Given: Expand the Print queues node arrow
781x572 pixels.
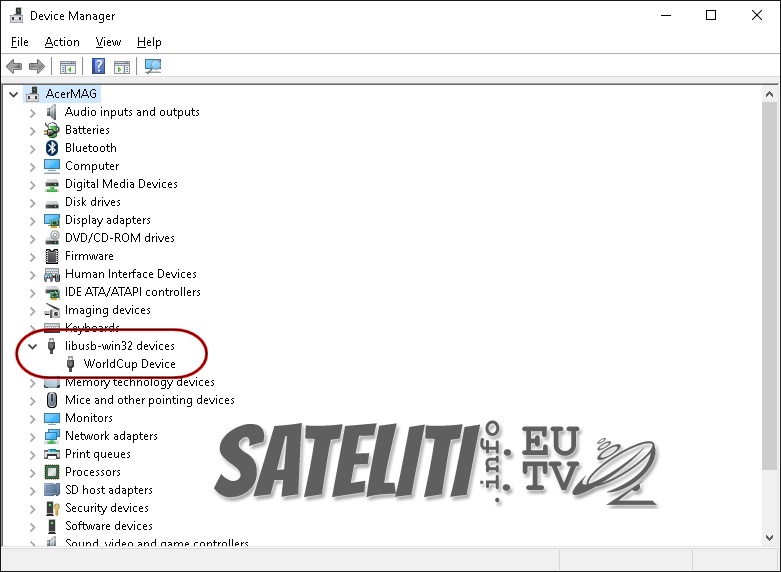Looking at the screenshot, I should [32, 454].
